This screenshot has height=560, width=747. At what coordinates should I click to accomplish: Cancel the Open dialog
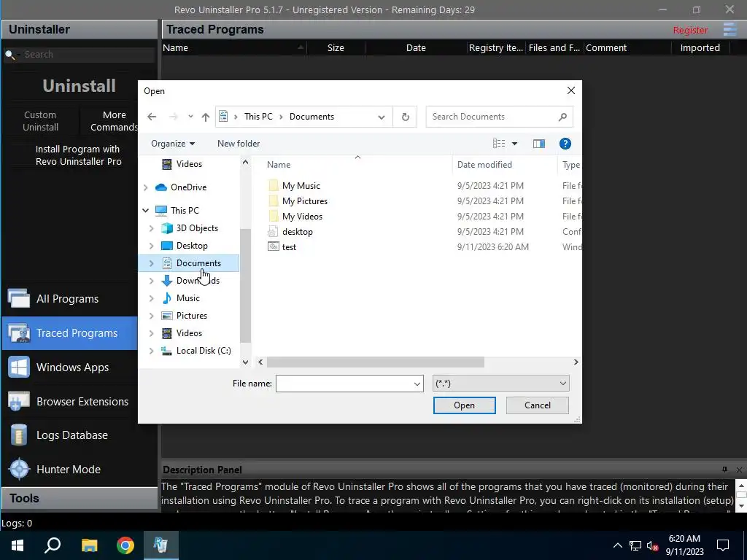(538, 405)
